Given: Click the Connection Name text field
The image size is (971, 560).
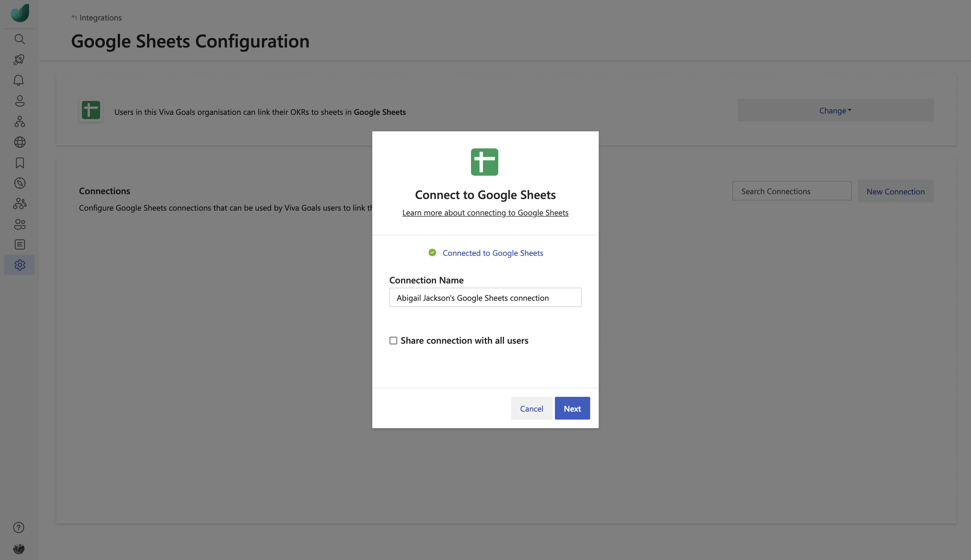Looking at the screenshot, I should [485, 298].
